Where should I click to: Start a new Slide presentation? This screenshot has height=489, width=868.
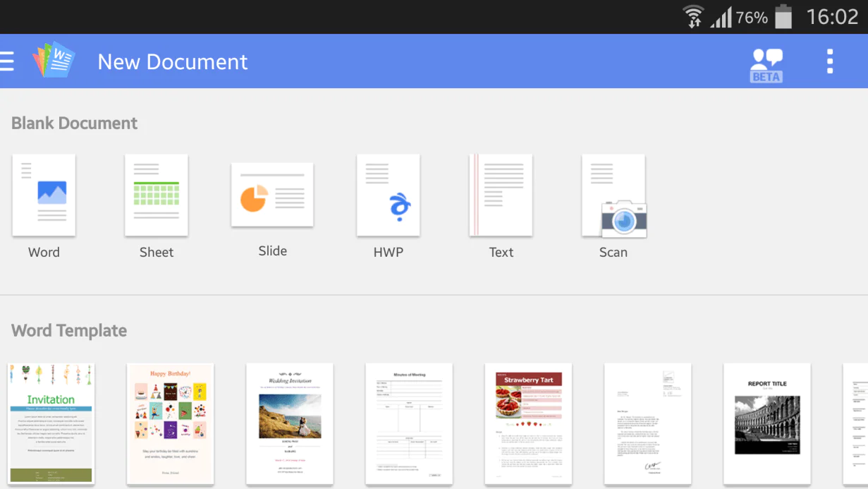(272, 195)
